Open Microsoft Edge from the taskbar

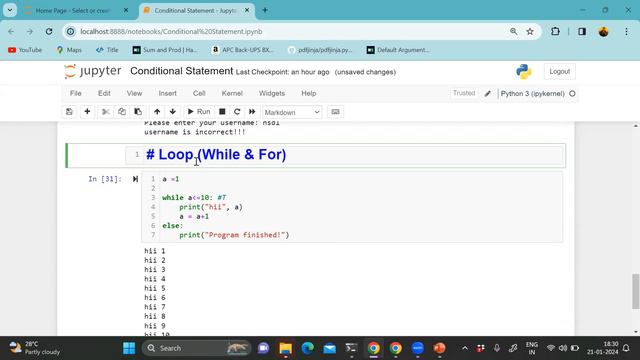[308, 348]
